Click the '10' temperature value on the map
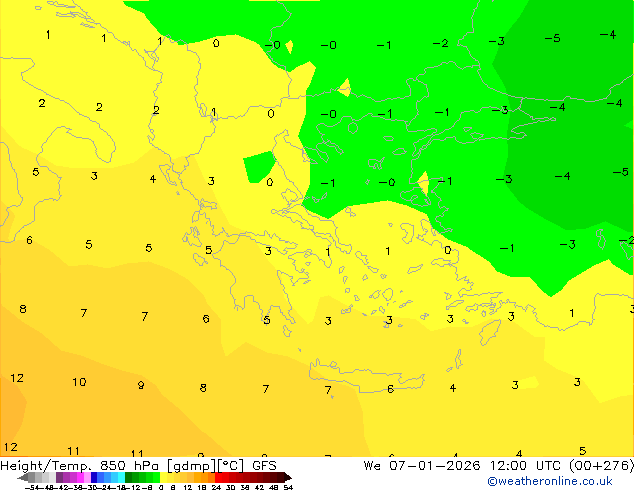 79,382
